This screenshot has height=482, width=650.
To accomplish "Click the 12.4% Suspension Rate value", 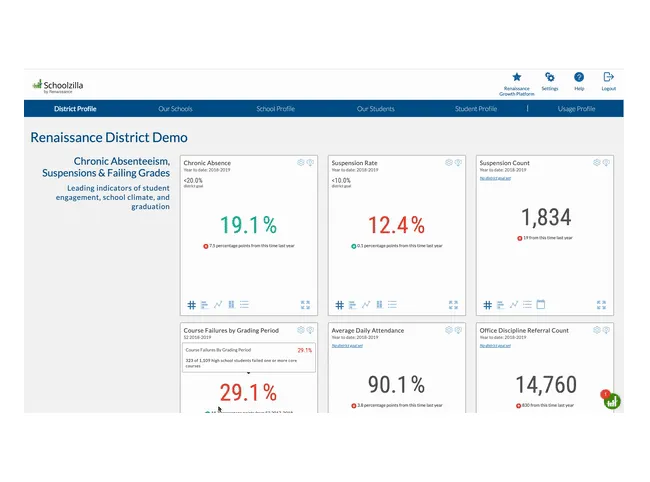I will [x=396, y=225].
